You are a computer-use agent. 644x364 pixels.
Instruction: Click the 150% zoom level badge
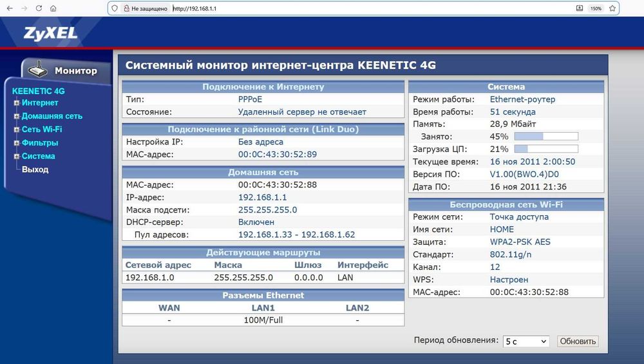[x=596, y=8]
